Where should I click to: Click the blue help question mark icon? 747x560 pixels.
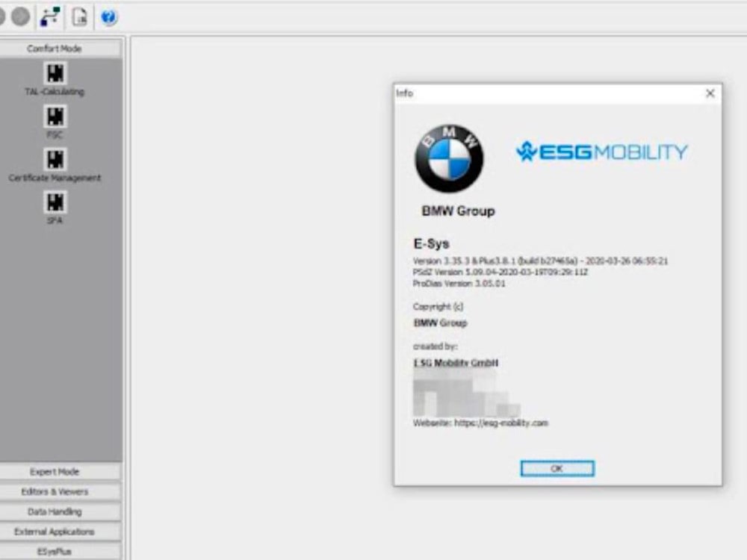108,18
